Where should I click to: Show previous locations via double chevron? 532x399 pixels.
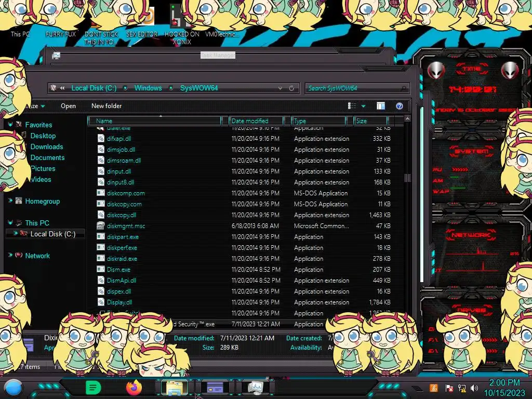click(62, 88)
